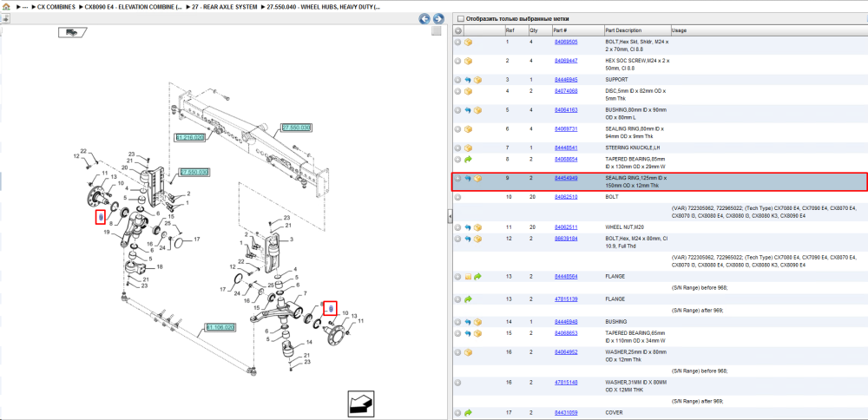This screenshot has height=420, width=868.
Task: Open part number link 84431059
Action: tap(566, 413)
